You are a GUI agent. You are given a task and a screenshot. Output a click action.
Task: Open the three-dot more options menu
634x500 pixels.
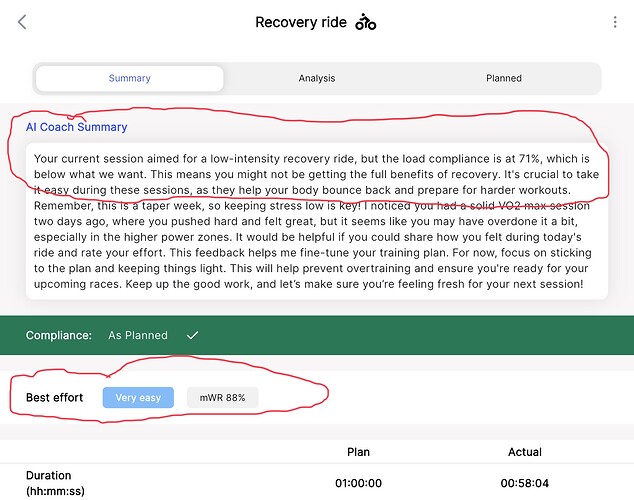coord(615,22)
